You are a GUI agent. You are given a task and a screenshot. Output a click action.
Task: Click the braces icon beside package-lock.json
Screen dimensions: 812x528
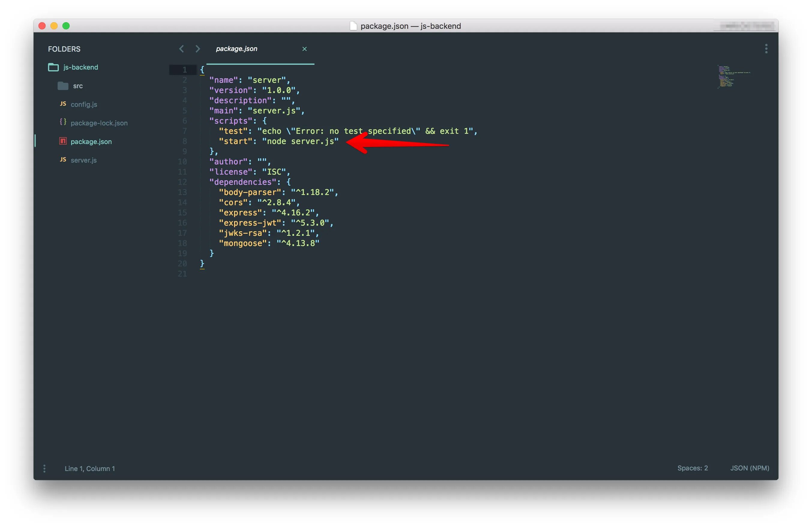point(63,122)
